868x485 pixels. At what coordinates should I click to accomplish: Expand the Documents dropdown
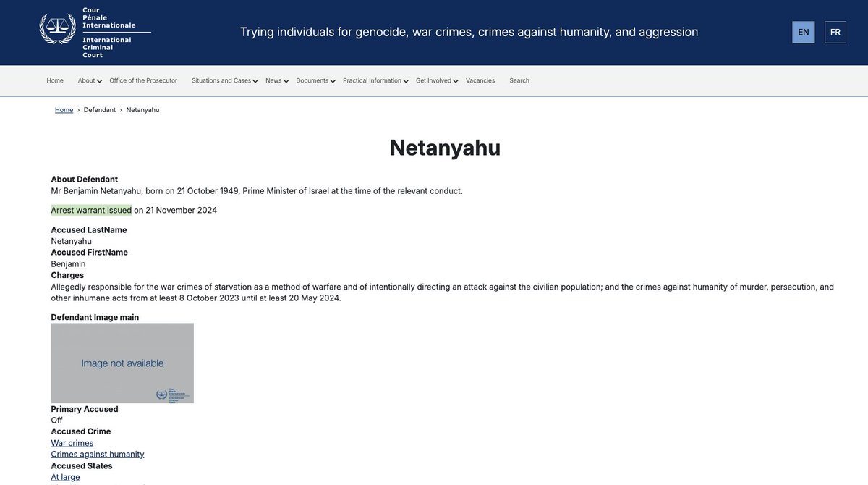tap(316, 80)
